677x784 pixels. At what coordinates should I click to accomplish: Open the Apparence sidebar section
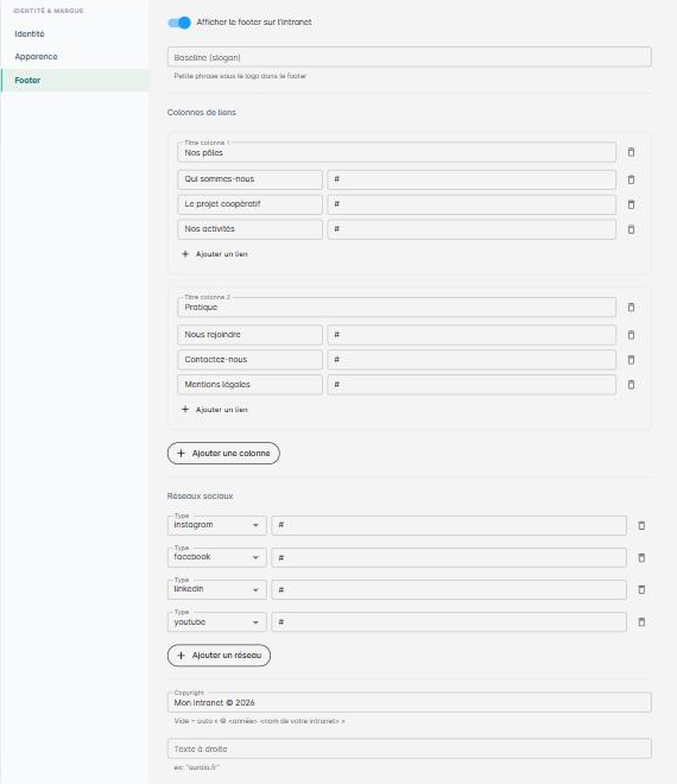[75, 57]
